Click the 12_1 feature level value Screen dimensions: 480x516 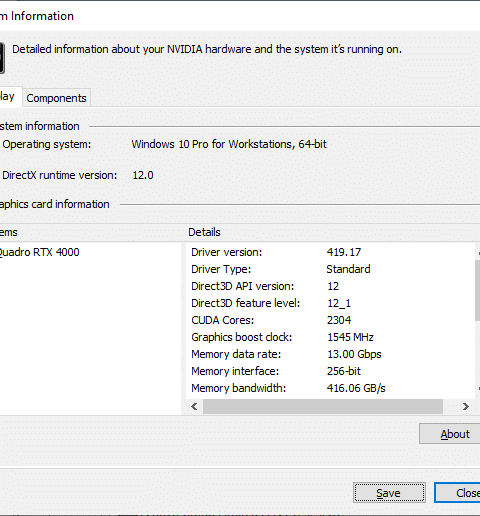(x=339, y=303)
